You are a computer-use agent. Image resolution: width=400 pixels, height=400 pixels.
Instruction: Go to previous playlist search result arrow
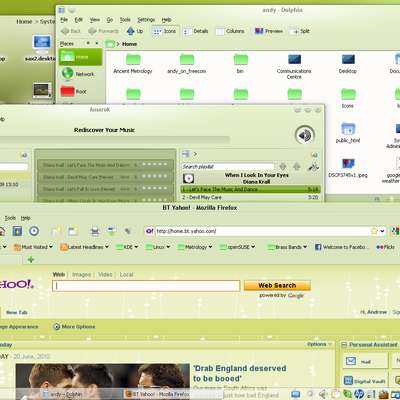click(x=297, y=166)
